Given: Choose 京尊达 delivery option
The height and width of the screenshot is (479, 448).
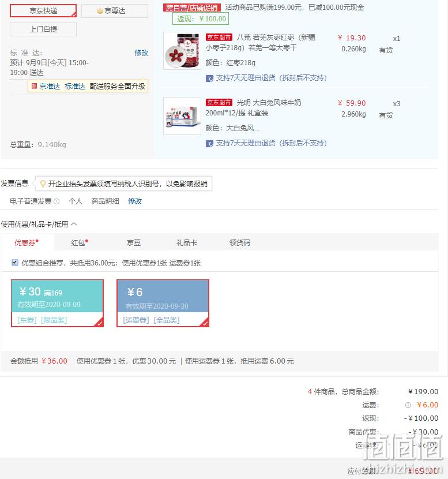Looking at the screenshot, I should [115, 11].
